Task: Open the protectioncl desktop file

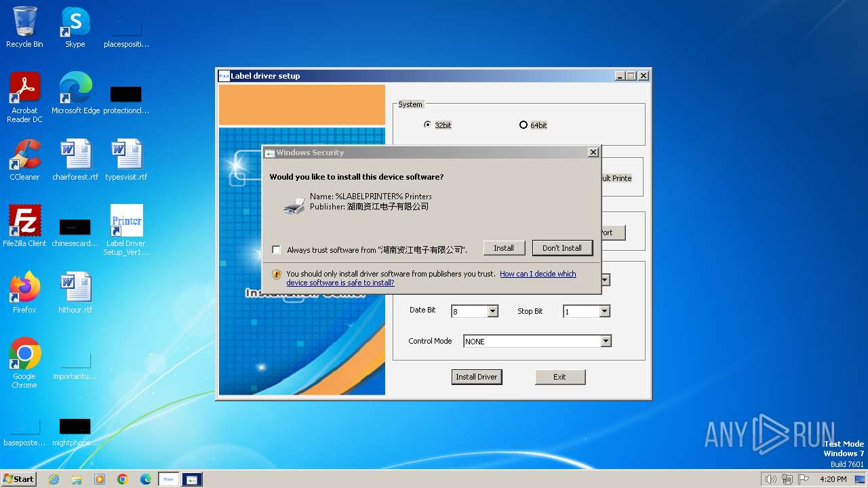Action: [126, 99]
